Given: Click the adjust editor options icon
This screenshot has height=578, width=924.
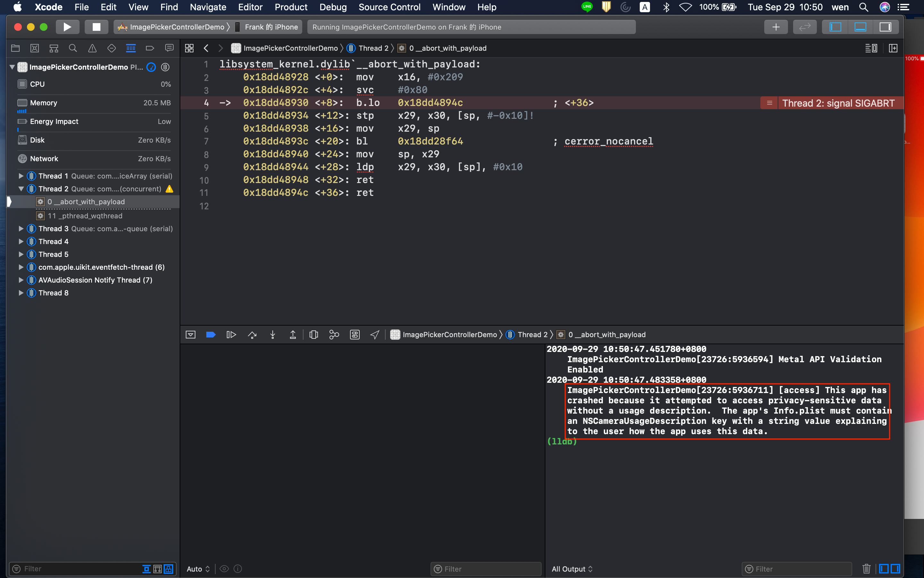Looking at the screenshot, I should [871, 48].
